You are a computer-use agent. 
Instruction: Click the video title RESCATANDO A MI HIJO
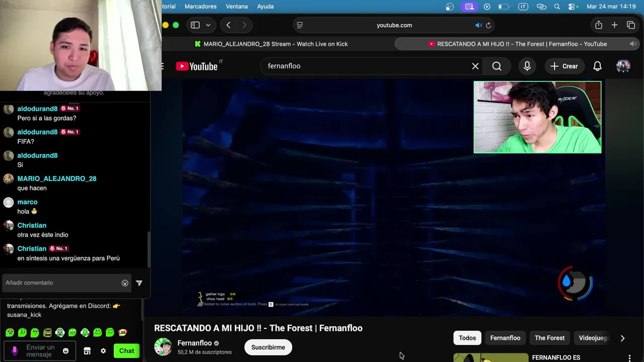coord(258,328)
